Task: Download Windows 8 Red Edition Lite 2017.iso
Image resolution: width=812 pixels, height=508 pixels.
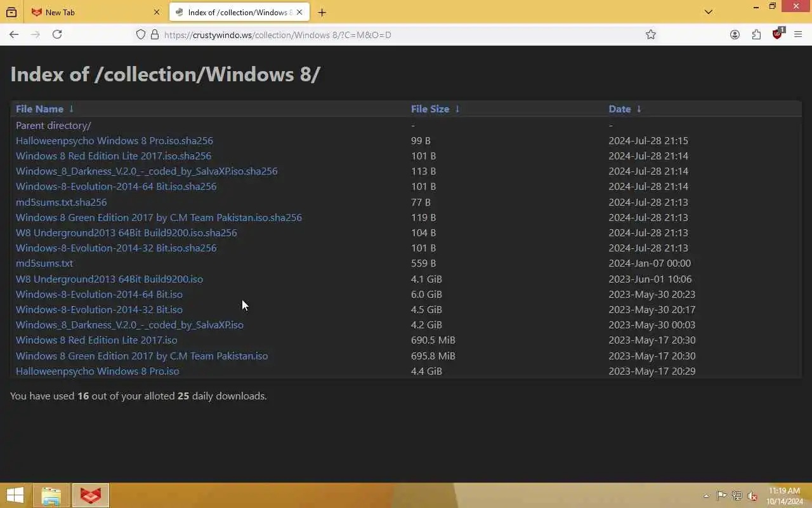Action: [x=96, y=340]
